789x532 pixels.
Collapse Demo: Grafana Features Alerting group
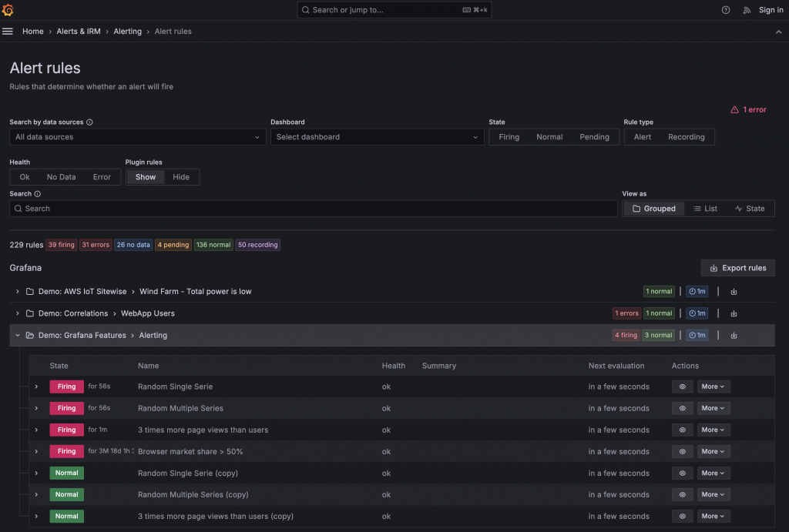[x=18, y=336]
